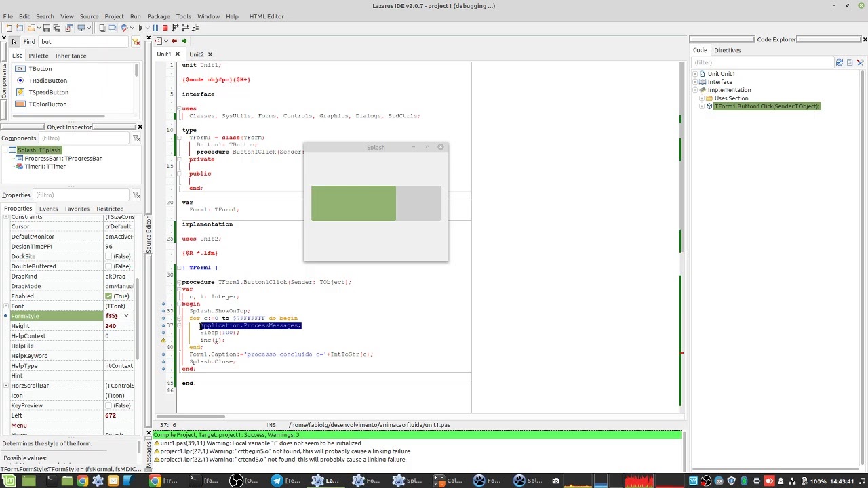868x488 pixels.
Task: Open the jump history dropdown arrow
Action: (166, 41)
